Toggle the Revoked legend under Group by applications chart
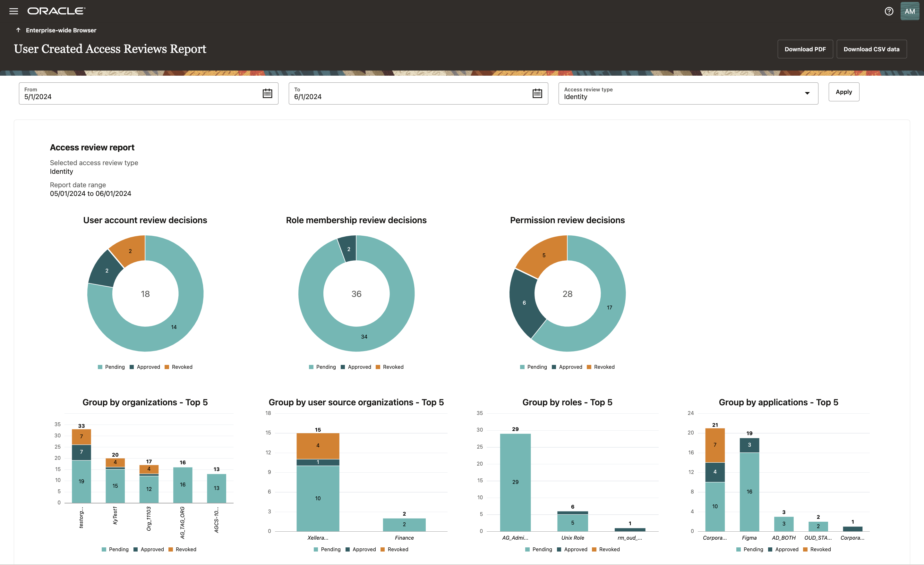Screen dimensions: 924x565 817,549
